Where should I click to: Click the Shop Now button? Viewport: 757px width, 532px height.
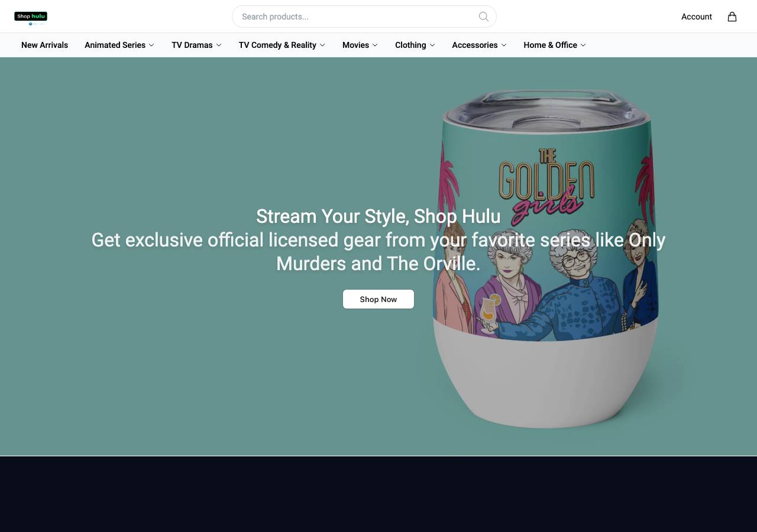(378, 299)
